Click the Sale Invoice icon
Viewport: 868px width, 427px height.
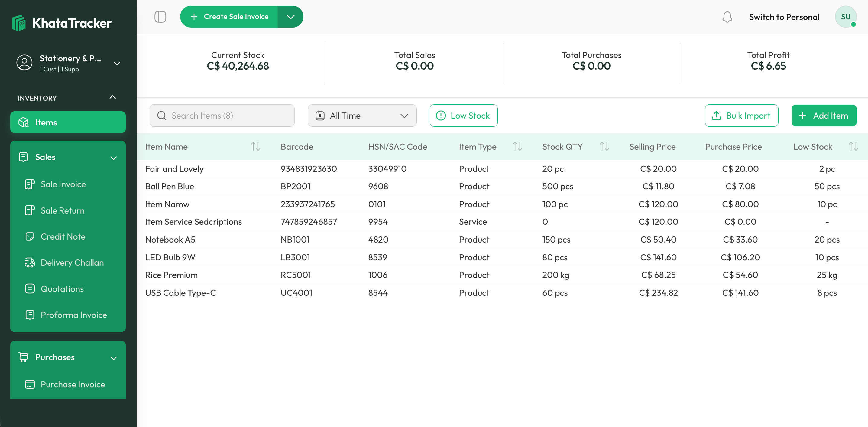[30, 184]
